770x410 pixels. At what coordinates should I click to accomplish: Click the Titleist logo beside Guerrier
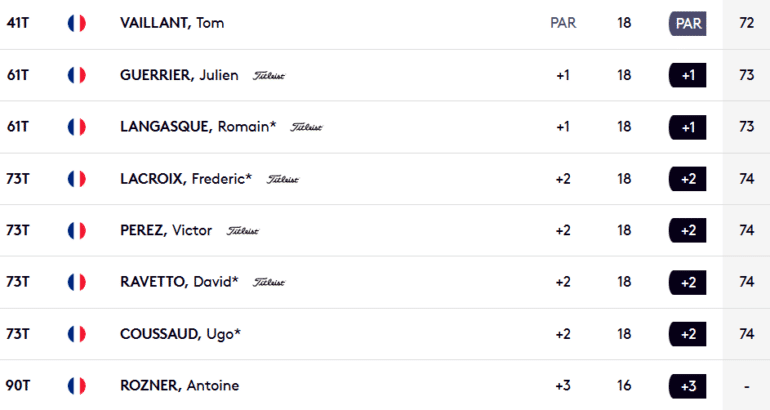click(269, 75)
